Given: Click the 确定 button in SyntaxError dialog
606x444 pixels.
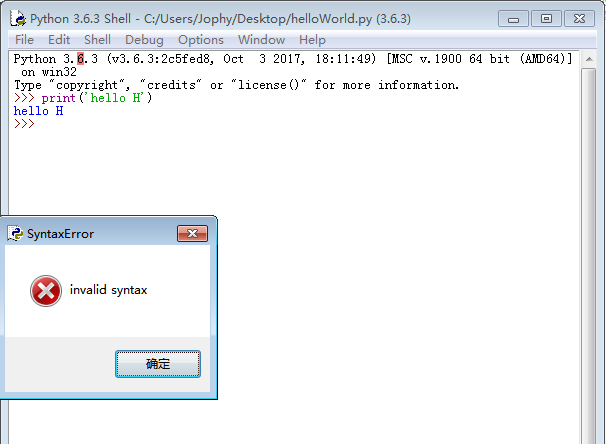Looking at the screenshot, I should (x=158, y=364).
